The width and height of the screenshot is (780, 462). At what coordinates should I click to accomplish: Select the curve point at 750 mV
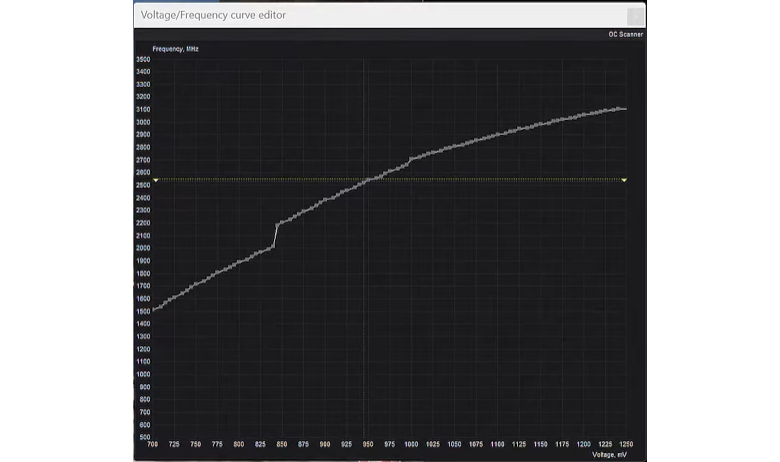[x=195, y=284]
